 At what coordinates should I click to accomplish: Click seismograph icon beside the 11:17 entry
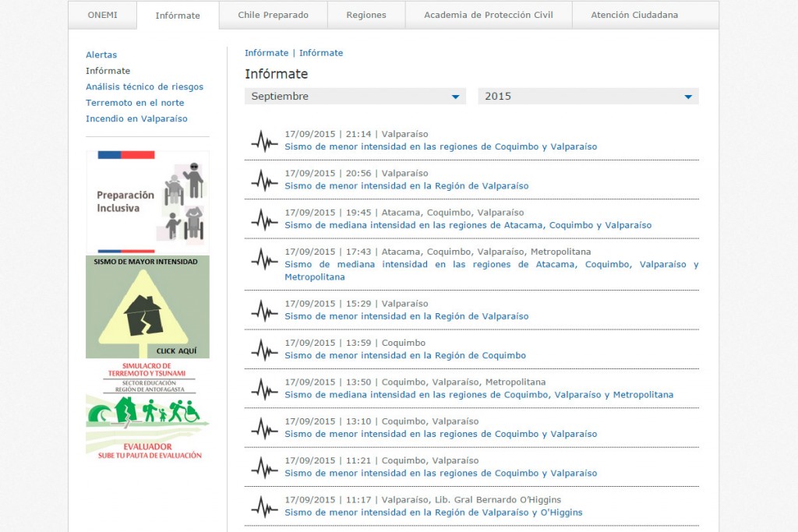pyautogui.click(x=265, y=506)
